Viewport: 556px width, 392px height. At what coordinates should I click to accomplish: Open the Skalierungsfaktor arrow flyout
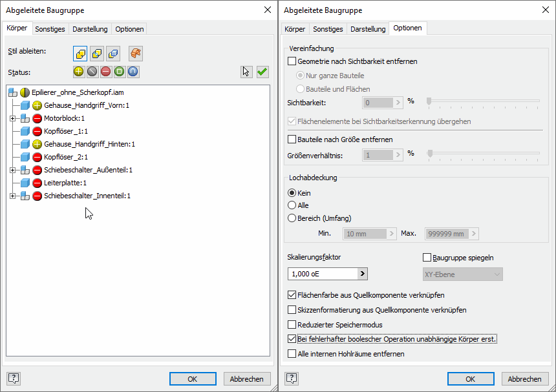click(x=362, y=274)
